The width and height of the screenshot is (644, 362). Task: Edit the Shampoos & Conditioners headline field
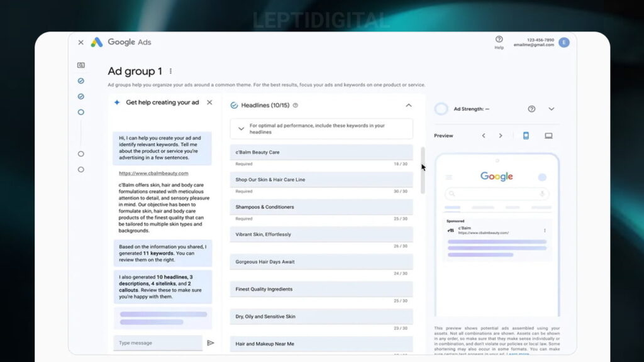pyautogui.click(x=321, y=207)
